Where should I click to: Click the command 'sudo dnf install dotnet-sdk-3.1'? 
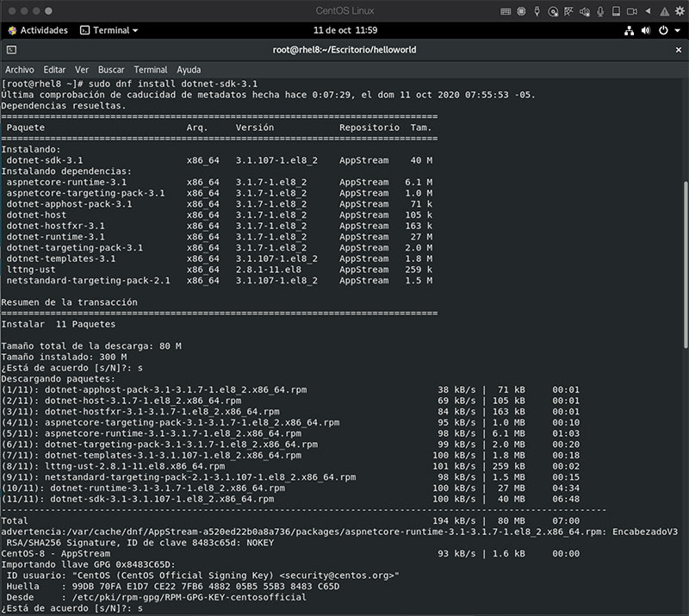click(173, 84)
